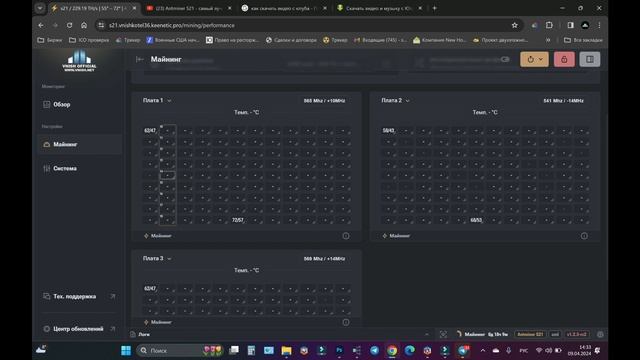Open the Все закладки folder
Image resolution: width=640 pixels, height=360 pixels.
pos(583,40)
